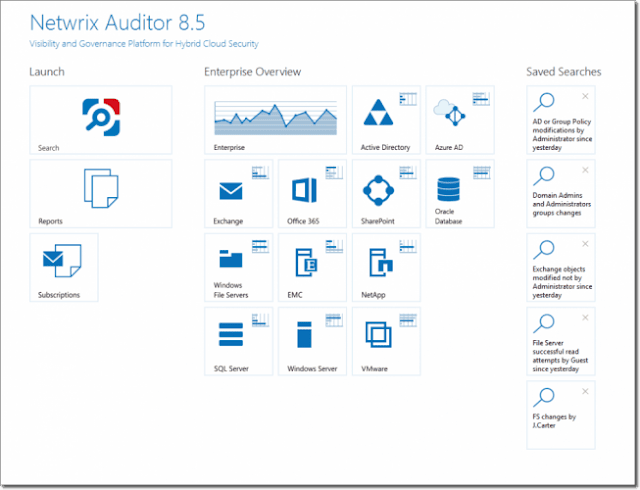Open Windows File Servers folder icon

[231, 258]
